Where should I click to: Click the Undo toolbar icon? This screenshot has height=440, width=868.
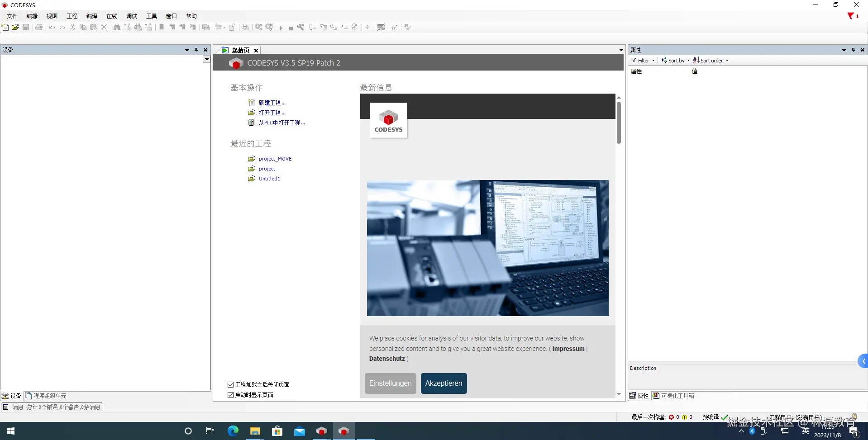click(x=52, y=27)
